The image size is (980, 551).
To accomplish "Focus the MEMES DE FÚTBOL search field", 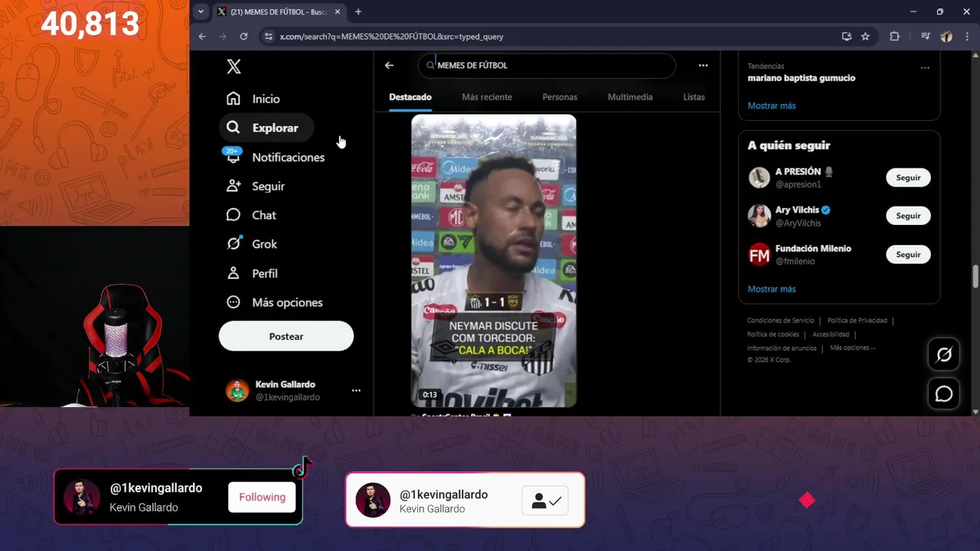I will click(x=547, y=66).
